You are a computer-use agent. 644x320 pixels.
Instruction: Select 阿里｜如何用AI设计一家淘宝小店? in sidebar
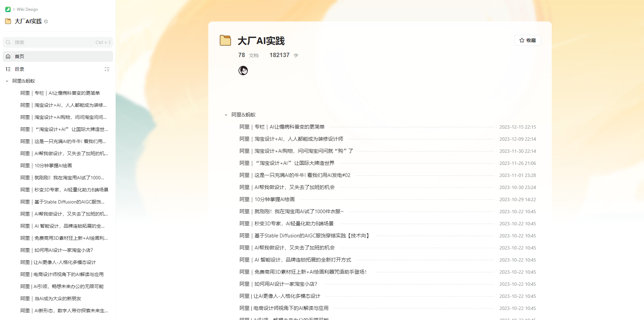(x=57, y=250)
